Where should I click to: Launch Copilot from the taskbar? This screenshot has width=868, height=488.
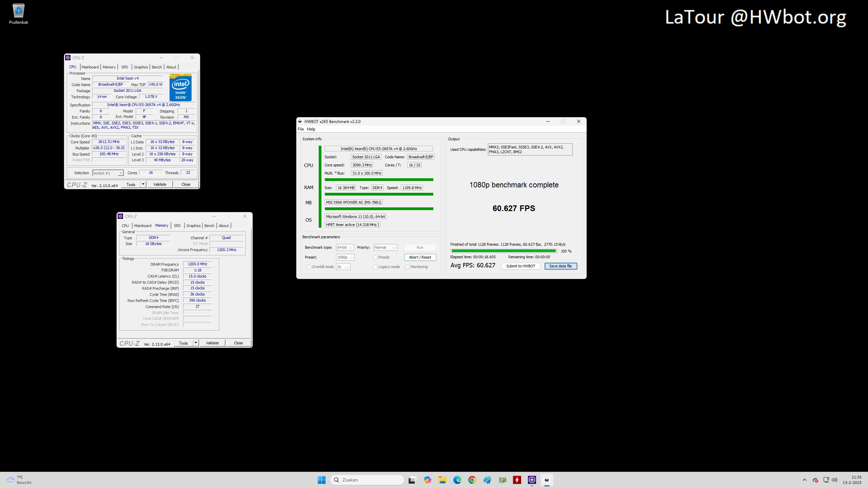coord(427,480)
